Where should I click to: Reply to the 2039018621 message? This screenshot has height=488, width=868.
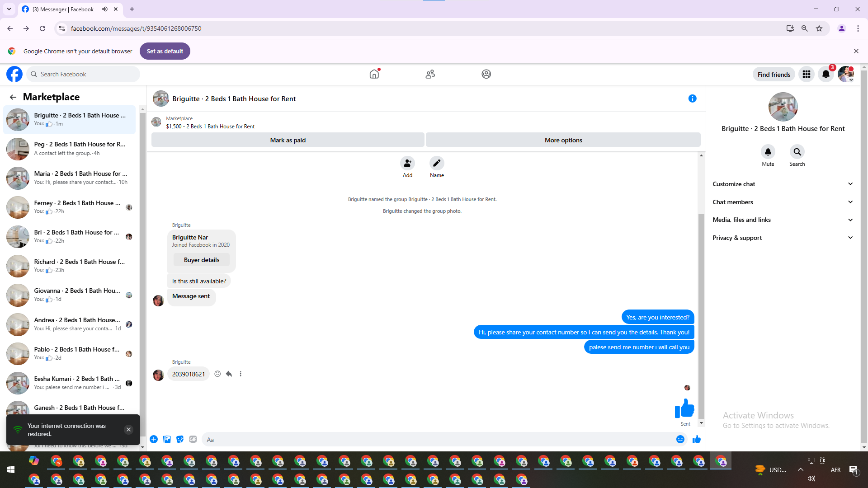point(229,374)
